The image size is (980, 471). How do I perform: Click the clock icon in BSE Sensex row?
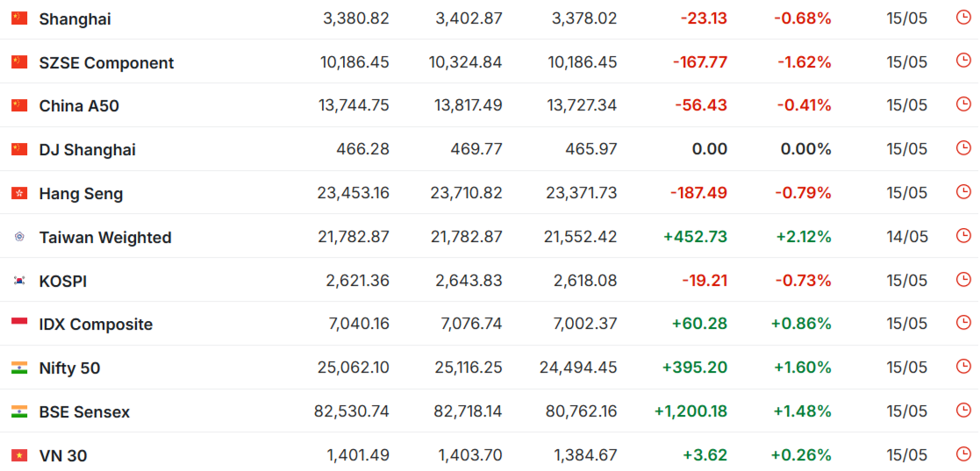pyautogui.click(x=963, y=410)
